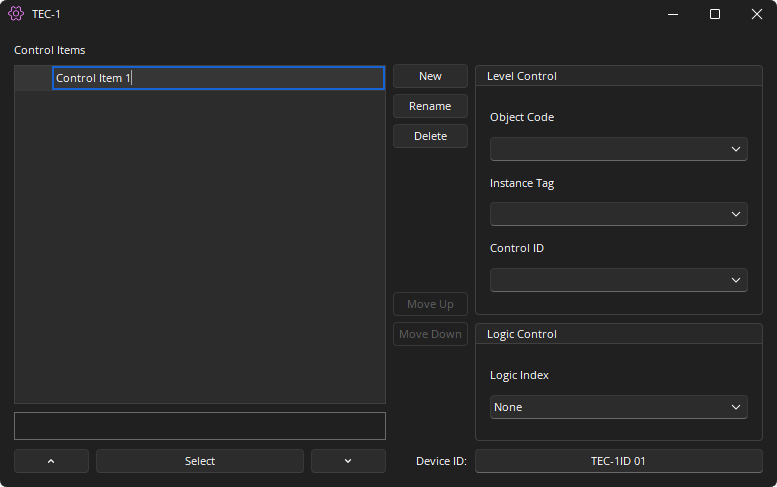Select the row header beside Control Item 1
Screen dimensions: 777x487
pos(33,78)
